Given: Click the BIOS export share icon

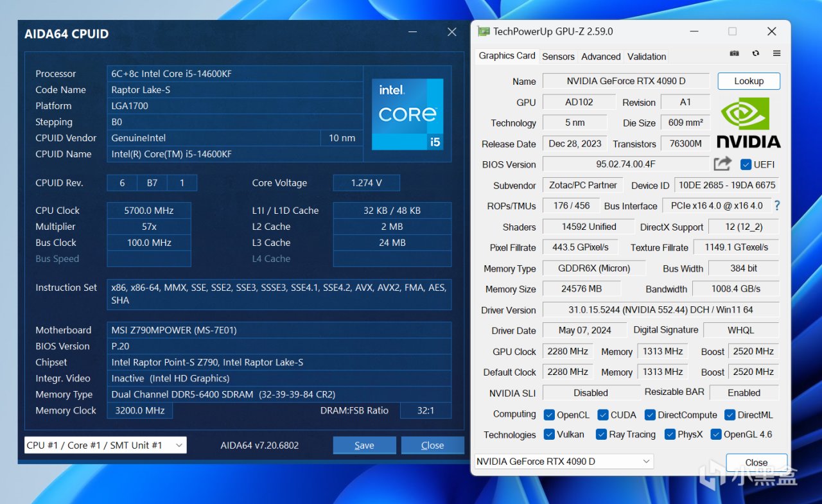Looking at the screenshot, I should (x=722, y=164).
